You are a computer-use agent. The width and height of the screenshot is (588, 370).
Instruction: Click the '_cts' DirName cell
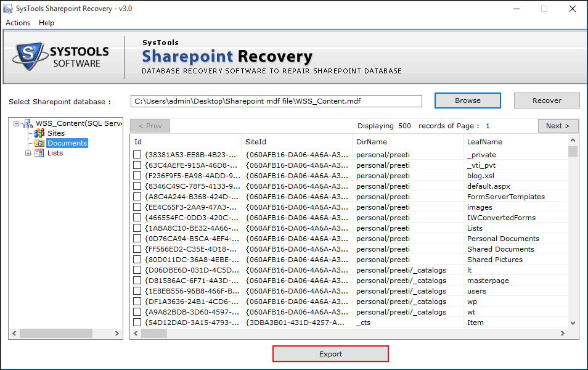pos(363,323)
